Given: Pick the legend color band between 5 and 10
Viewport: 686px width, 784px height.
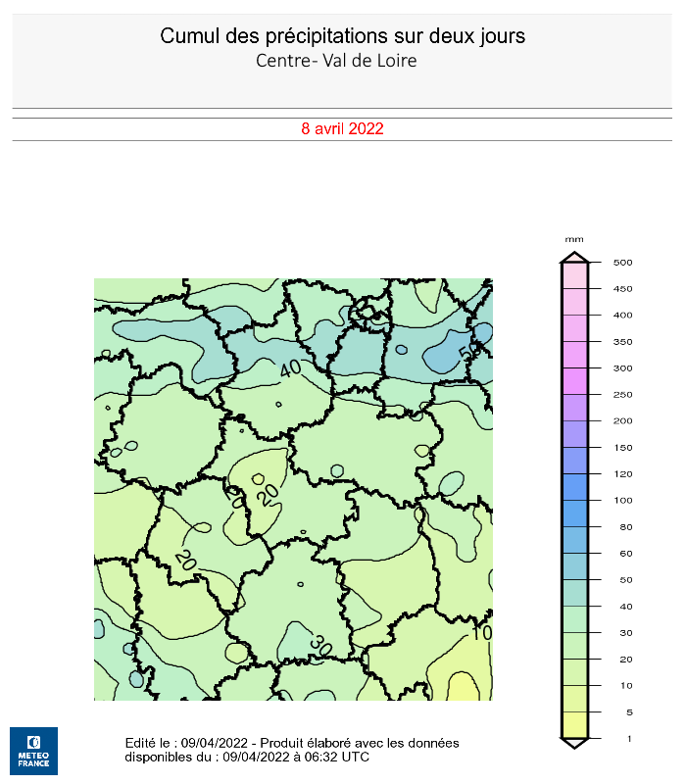Looking at the screenshot, I should [574, 699].
